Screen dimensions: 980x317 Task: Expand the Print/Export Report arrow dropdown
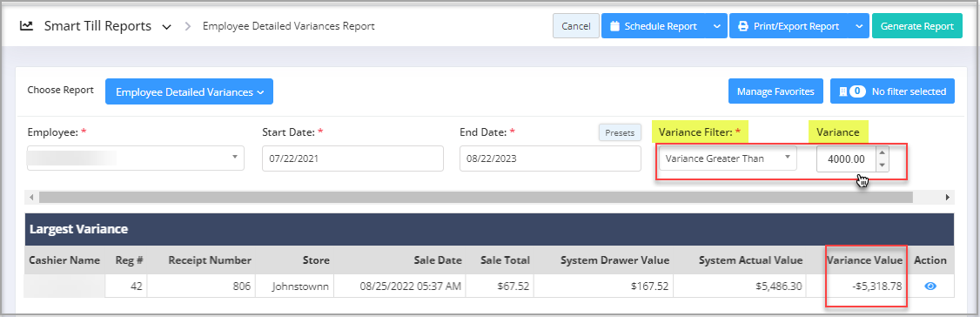click(859, 26)
